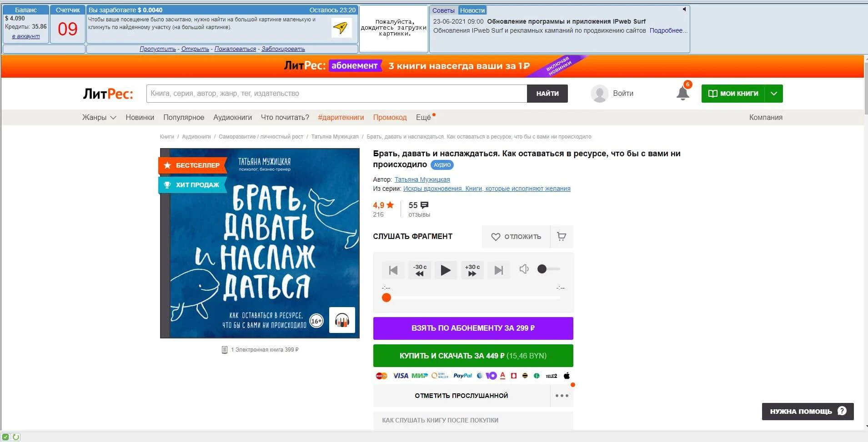Click Купить и скачать за 449 ₽

coord(473,356)
